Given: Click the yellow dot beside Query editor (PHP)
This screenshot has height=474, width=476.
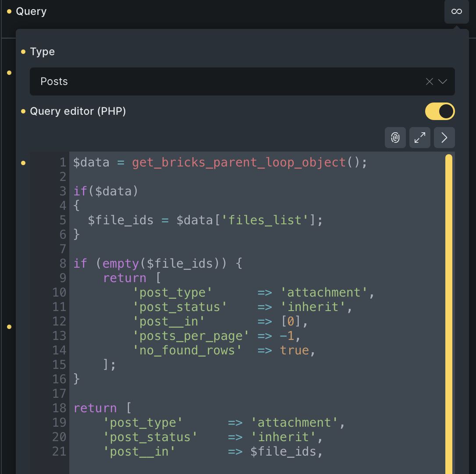Looking at the screenshot, I should pos(23,112).
